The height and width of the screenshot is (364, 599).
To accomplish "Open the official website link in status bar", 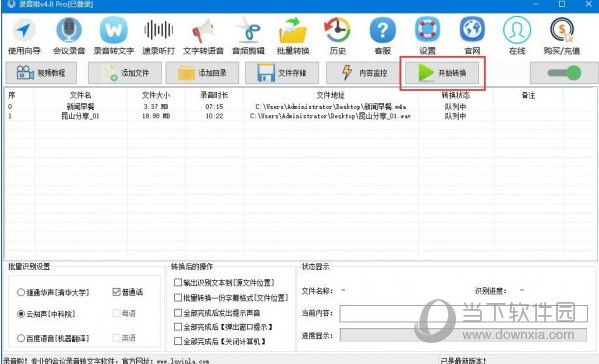I will 183,361.
